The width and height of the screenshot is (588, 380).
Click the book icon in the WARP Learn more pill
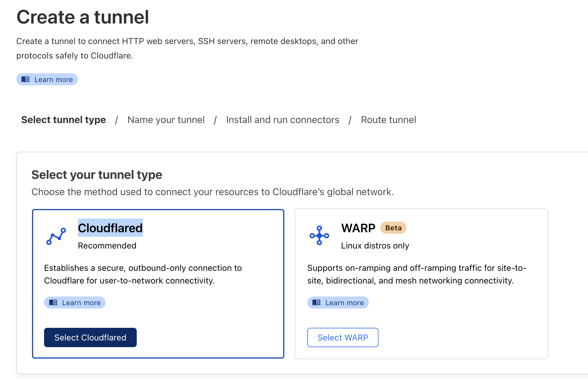(x=316, y=302)
